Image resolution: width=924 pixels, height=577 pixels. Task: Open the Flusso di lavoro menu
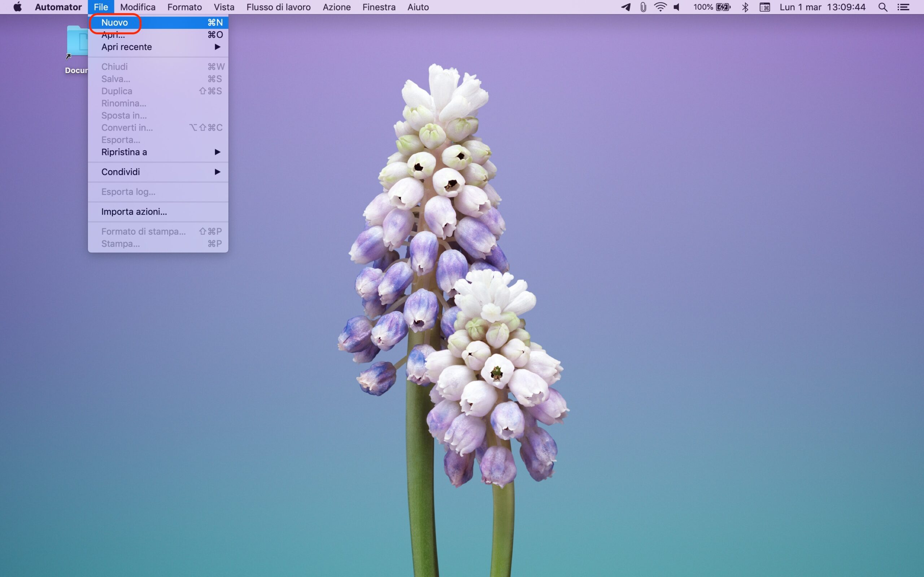(278, 7)
